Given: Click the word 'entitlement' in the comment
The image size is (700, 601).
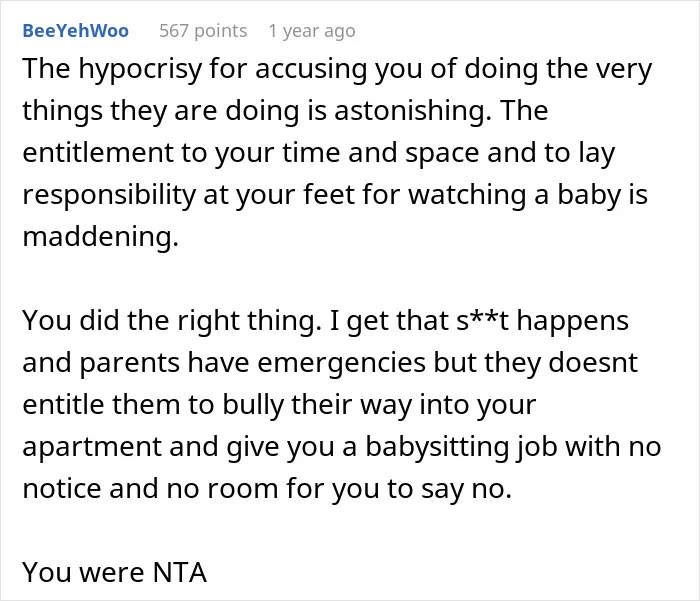Looking at the screenshot, I should pos(98,152).
